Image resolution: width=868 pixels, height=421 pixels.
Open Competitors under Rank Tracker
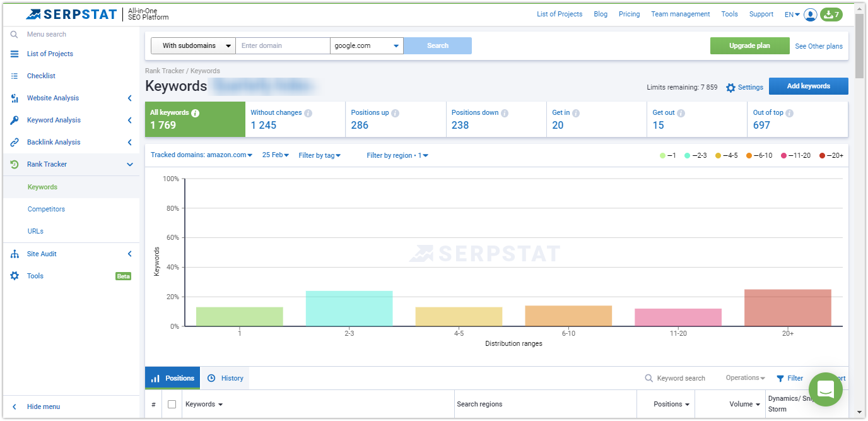[46, 209]
